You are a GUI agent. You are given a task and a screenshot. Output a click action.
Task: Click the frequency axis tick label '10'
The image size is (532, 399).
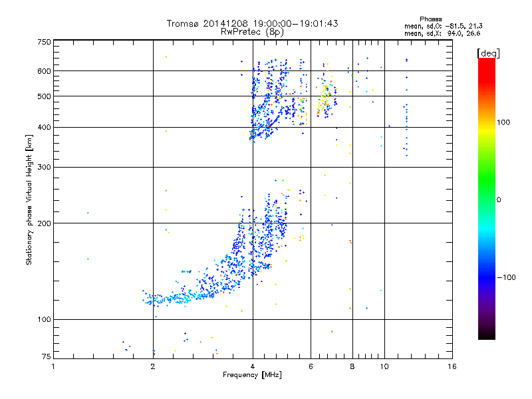pos(384,366)
